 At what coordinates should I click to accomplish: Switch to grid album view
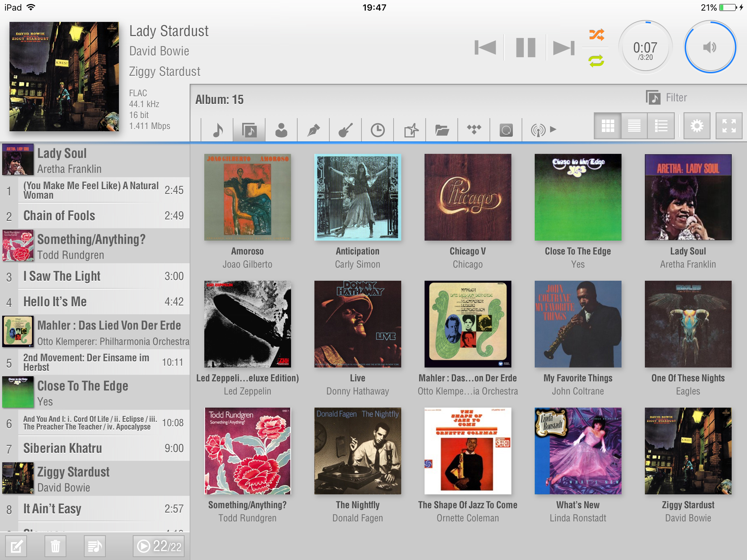(608, 126)
